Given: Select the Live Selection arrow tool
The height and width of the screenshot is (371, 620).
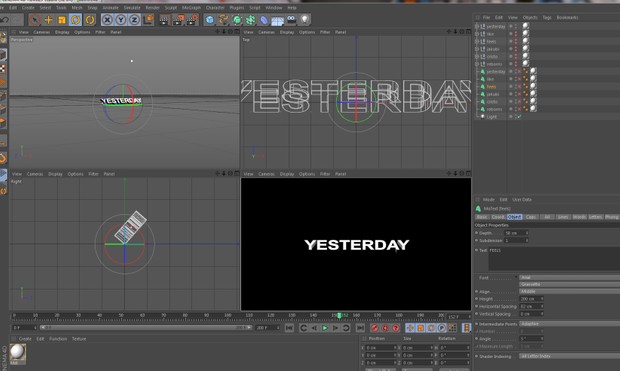Looking at the screenshot, I should [x=35, y=19].
